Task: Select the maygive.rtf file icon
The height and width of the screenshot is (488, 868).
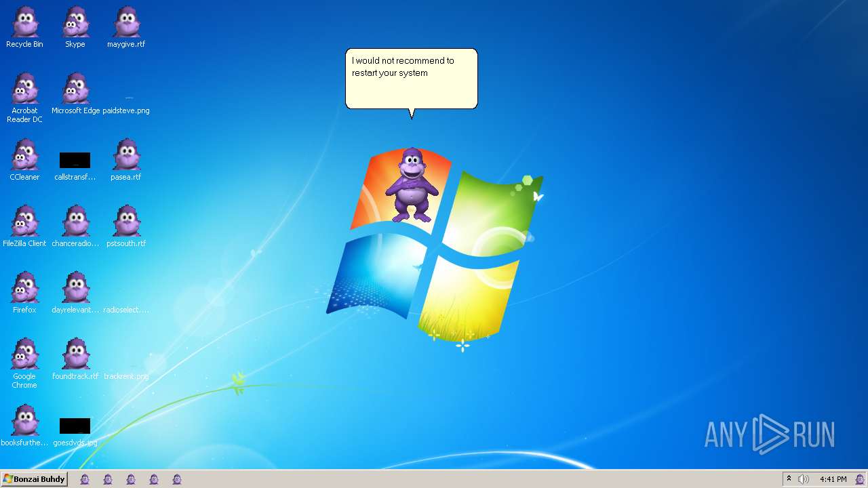Action: (x=126, y=28)
